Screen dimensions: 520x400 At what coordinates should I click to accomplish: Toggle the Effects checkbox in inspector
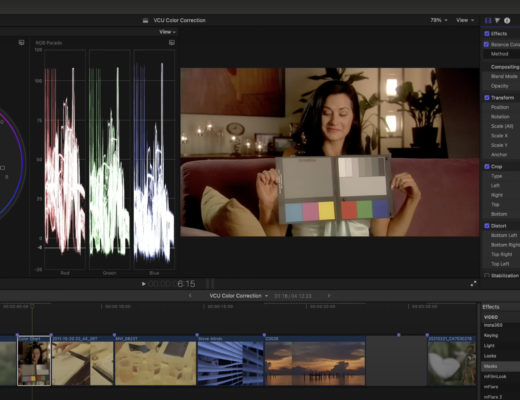point(487,34)
